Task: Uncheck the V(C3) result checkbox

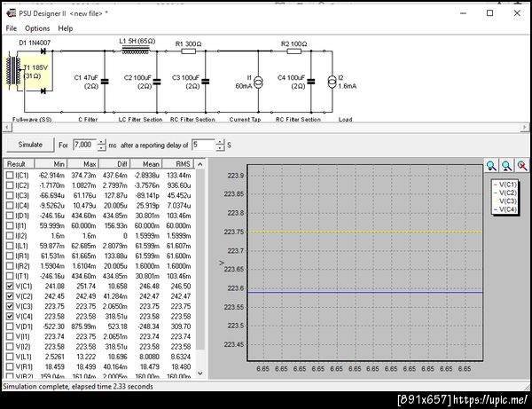Action: 10,306
